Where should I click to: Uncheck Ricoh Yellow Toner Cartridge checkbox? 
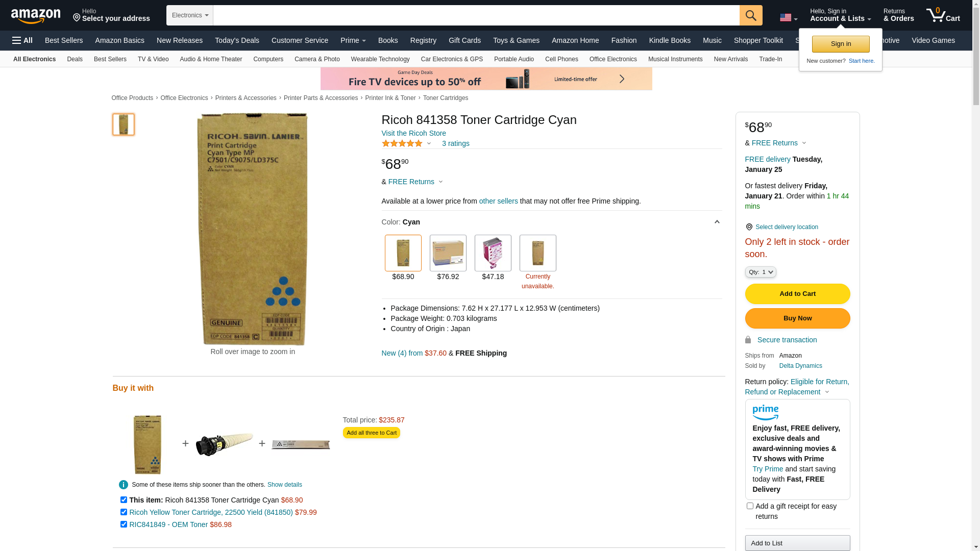124,512
